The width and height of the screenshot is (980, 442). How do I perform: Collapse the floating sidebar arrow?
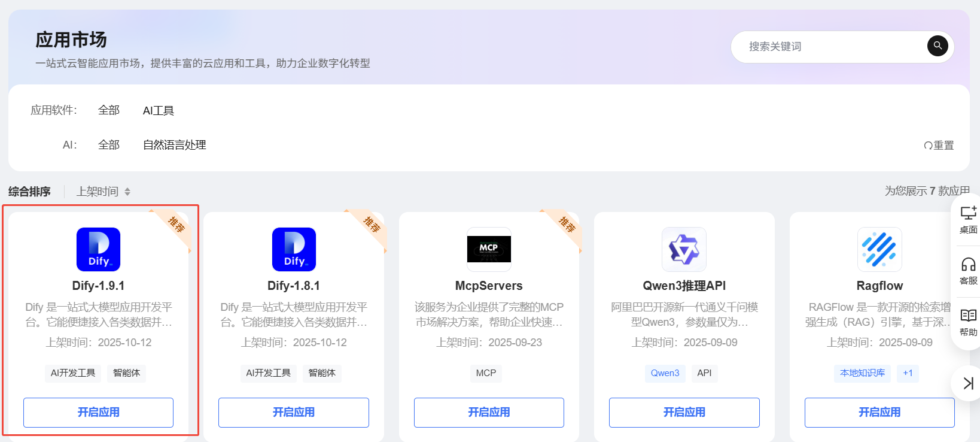969,383
